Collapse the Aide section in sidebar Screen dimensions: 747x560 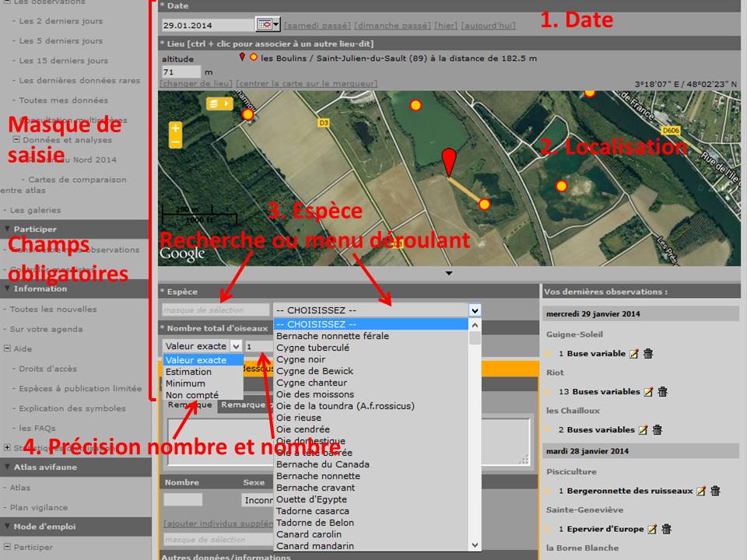pyautogui.click(x=7, y=348)
